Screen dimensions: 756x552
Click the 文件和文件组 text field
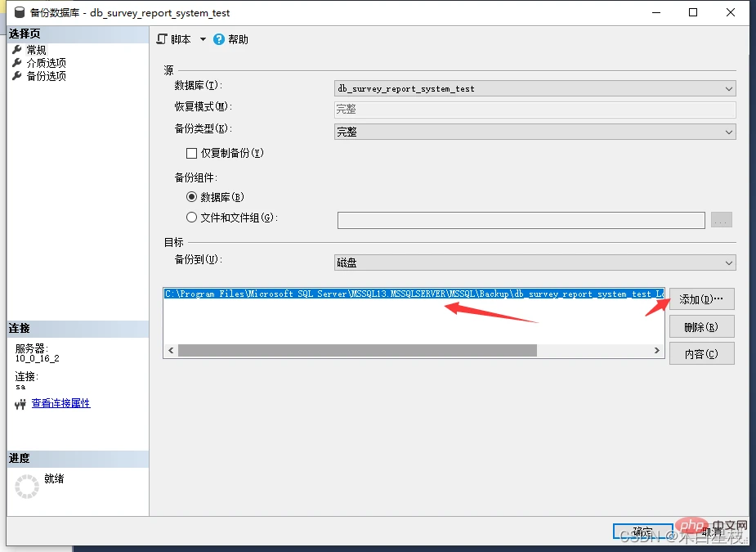click(521, 220)
